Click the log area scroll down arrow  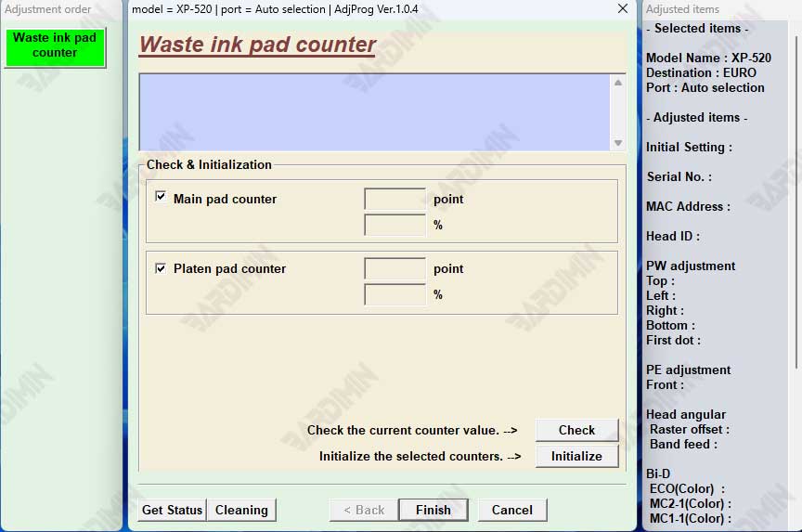(x=618, y=142)
